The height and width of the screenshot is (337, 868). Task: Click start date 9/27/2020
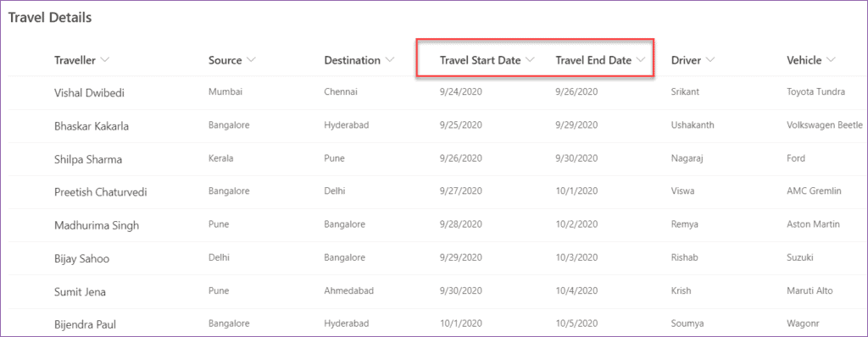coord(460,191)
